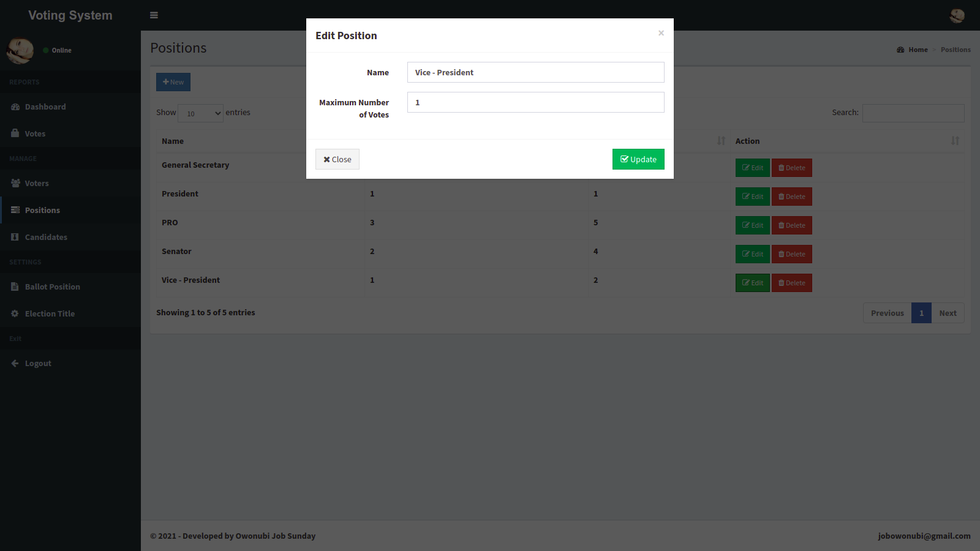Delete the Vice - President row
The height and width of the screenshot is (551, 980).
pos(792,283)
